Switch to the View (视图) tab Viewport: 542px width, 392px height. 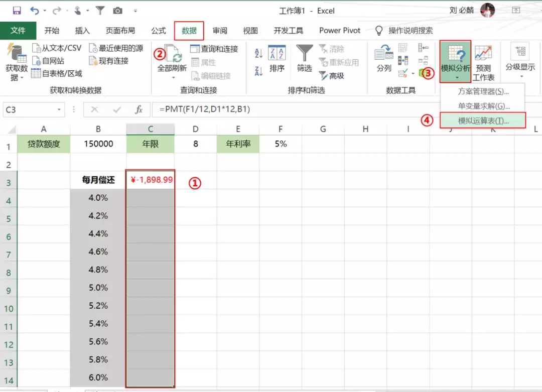coord(250,31)
